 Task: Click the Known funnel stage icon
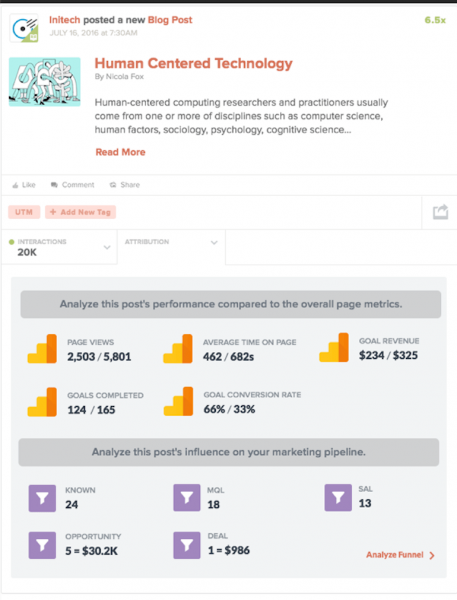tap(42, 498)
